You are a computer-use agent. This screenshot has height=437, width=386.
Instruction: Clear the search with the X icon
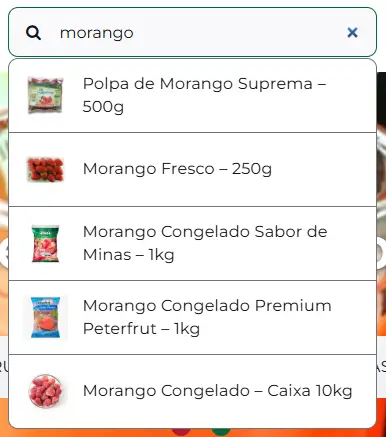(352, 32)
